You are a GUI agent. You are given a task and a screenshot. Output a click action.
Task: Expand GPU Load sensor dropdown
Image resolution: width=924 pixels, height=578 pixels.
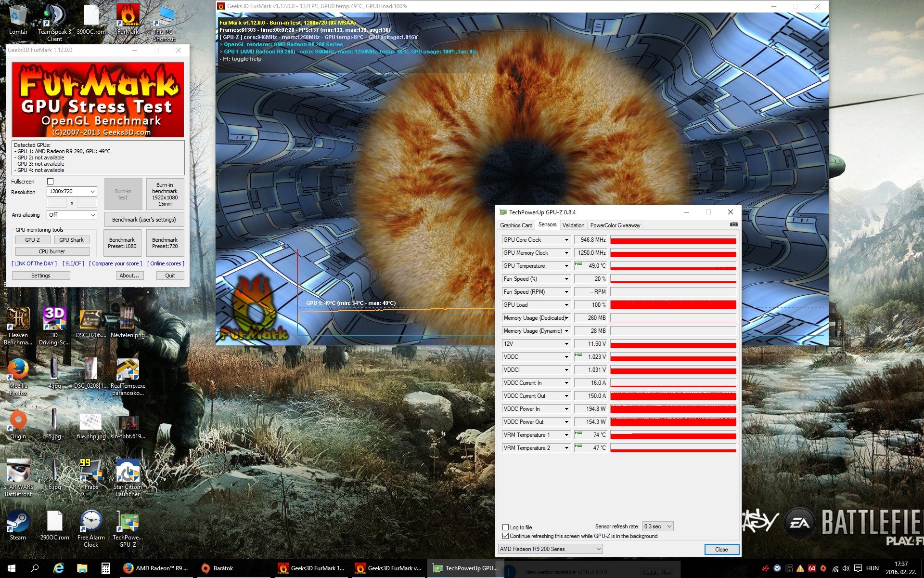[566, 305]
